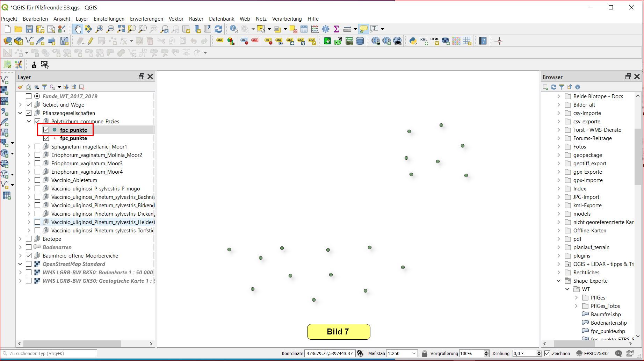This screenshot has width=644, height=361.
Task: Expand the Sphagnetum_magellanici_Moor1 group
Action: (x=29, y=147)
